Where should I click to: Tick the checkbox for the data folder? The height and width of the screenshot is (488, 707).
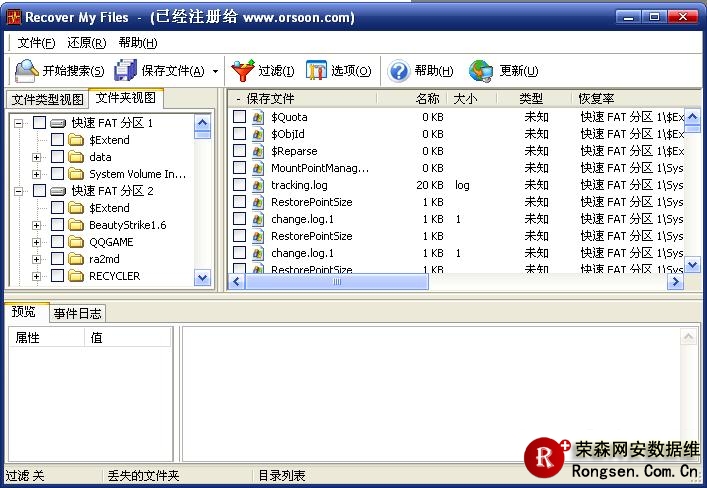pos(57,157)
